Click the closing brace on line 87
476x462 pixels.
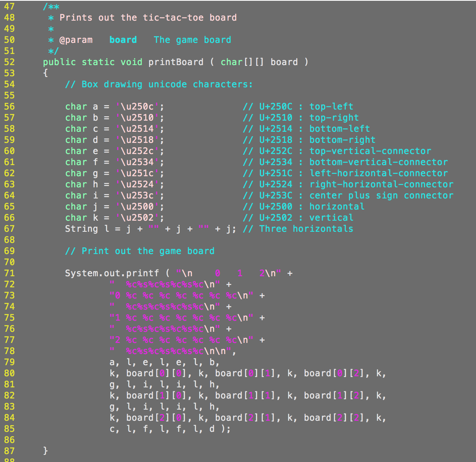45,451
